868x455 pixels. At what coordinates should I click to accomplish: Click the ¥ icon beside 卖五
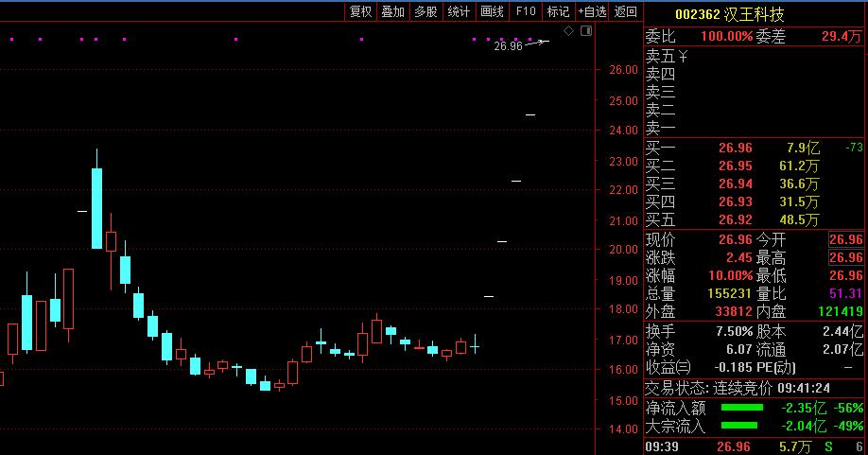coord(683,57)
